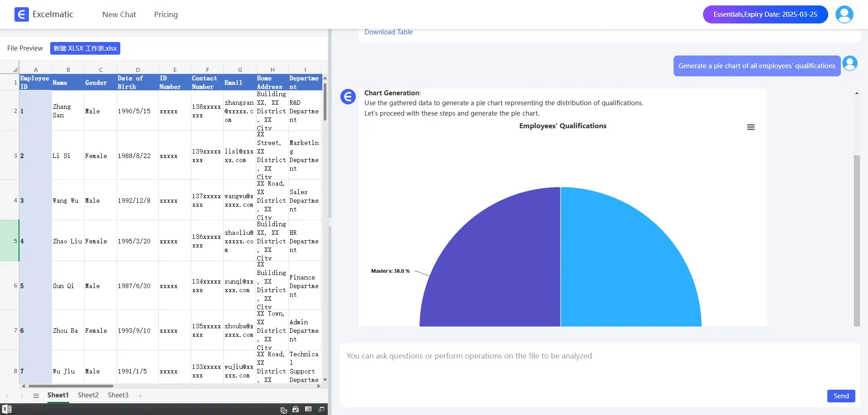
Task: Click the spreadsheet scroll-down arrow
Action: pos(325,380)
